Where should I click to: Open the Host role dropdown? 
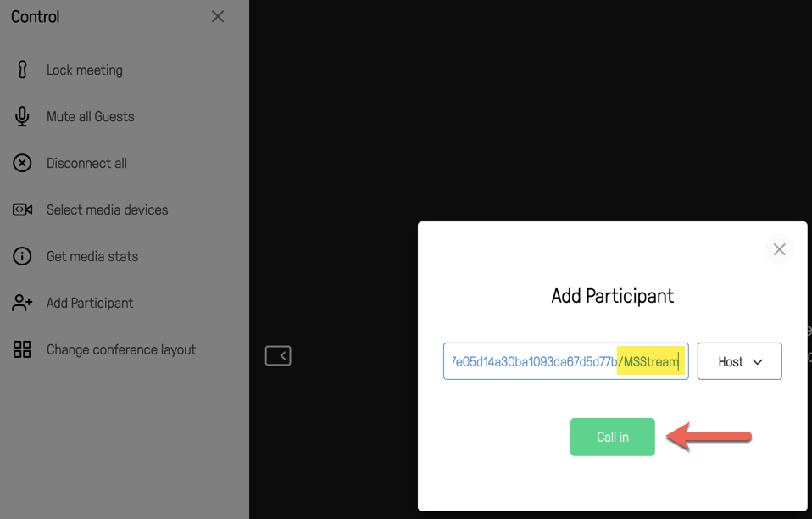(739, 361)
